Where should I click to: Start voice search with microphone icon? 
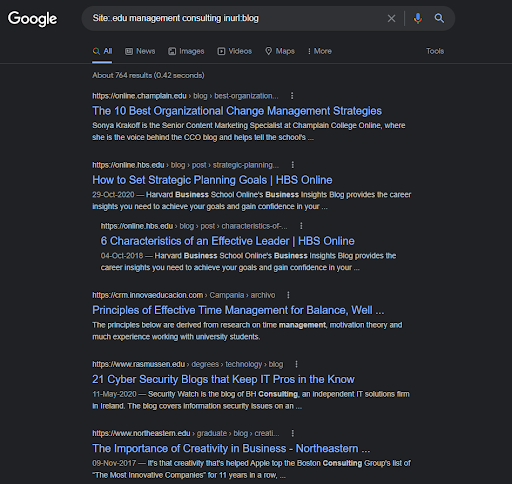(x=418, y=18)
